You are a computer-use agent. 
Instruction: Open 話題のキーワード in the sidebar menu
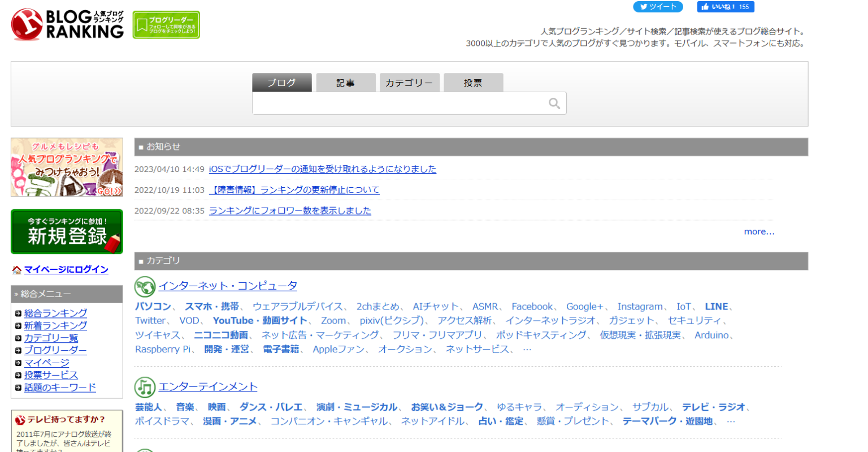(60, 388)
